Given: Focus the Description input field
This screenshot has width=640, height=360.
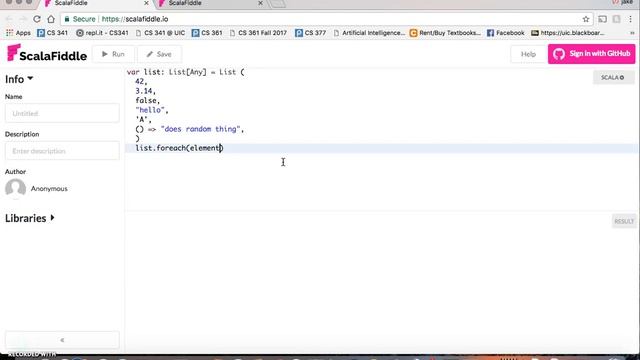Looking at the screenshot, I should point(62,151).
